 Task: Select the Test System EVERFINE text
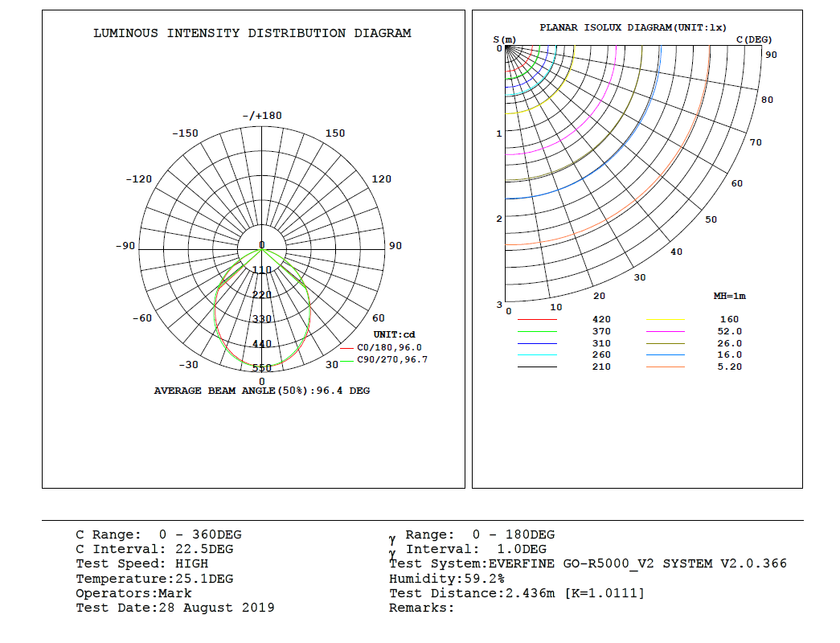coord(588,563)
